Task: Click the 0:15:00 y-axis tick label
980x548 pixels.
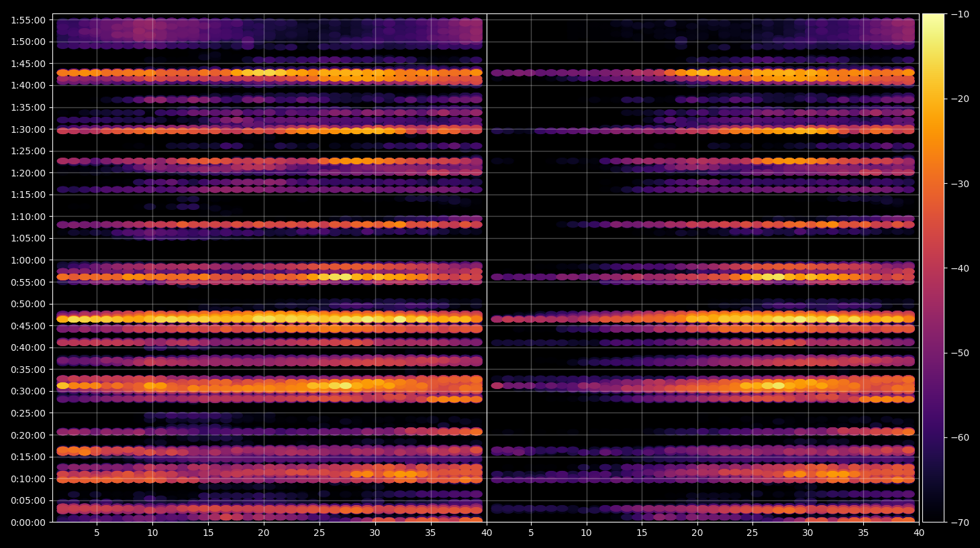Action: coord(28,457)
